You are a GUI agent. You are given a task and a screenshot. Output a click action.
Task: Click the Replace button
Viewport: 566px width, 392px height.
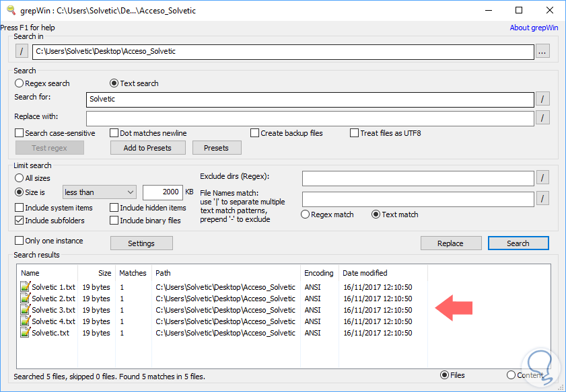(450, 243)
